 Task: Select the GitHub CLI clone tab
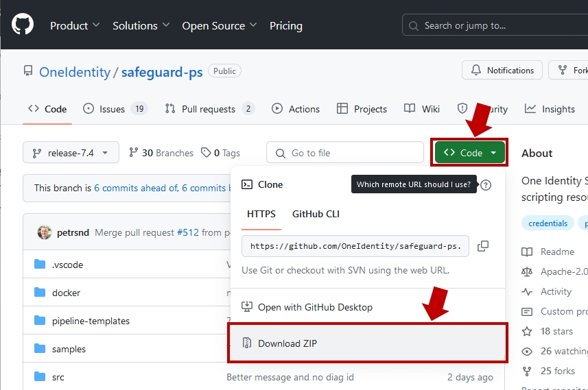coord(316,214)
